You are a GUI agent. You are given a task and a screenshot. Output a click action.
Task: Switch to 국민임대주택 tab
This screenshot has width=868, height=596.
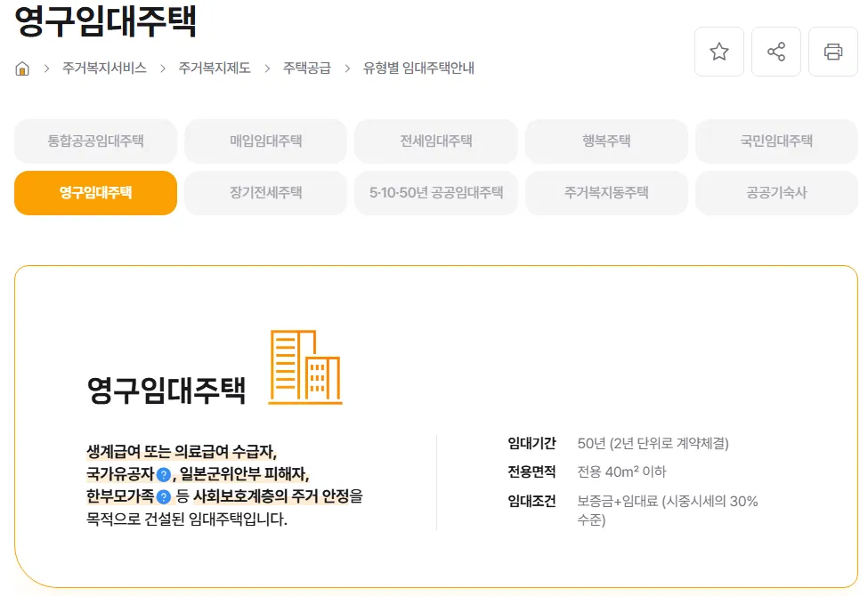(776, 141)
